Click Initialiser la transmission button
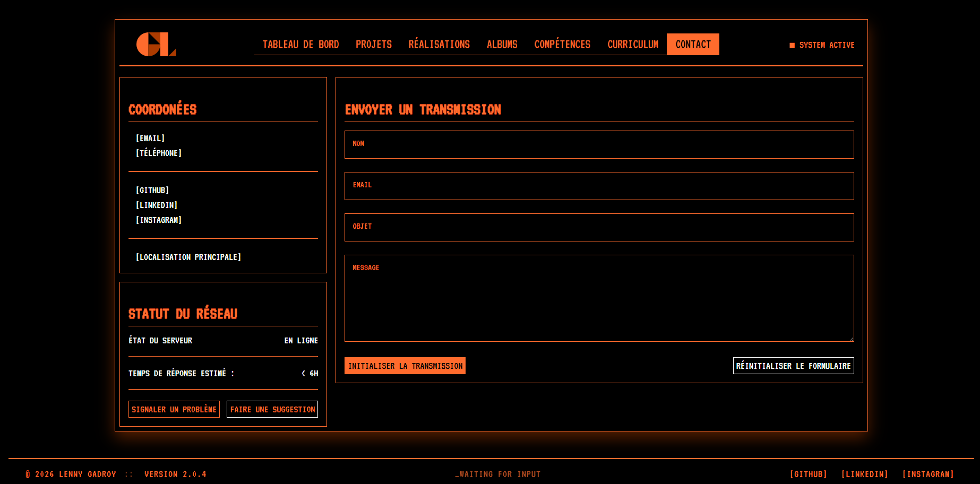Viewport: 980px width, 484px height. [405, 366]
